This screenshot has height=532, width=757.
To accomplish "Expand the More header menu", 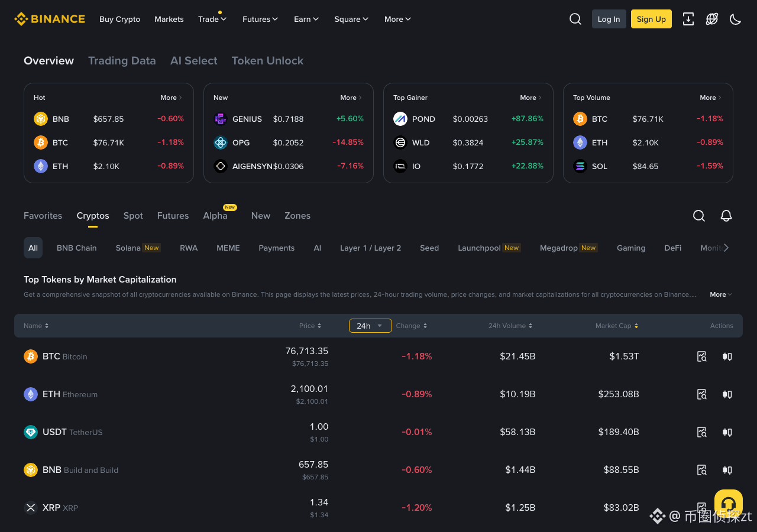I will 397,19.
